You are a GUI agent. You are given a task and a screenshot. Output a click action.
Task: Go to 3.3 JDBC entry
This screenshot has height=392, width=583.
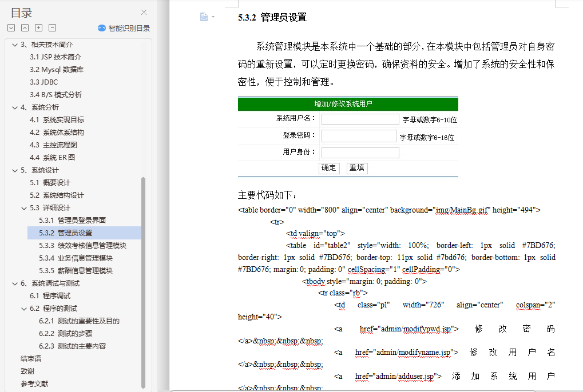44,82
